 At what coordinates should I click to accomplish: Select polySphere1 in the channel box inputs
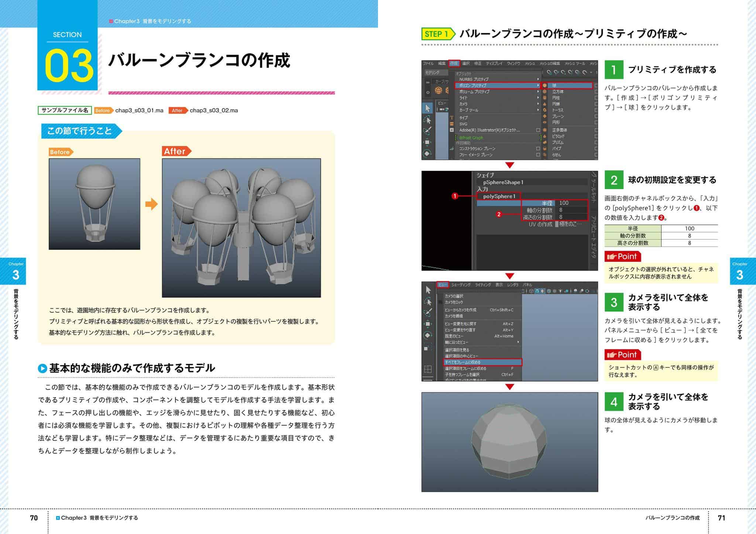coord(499,196)
